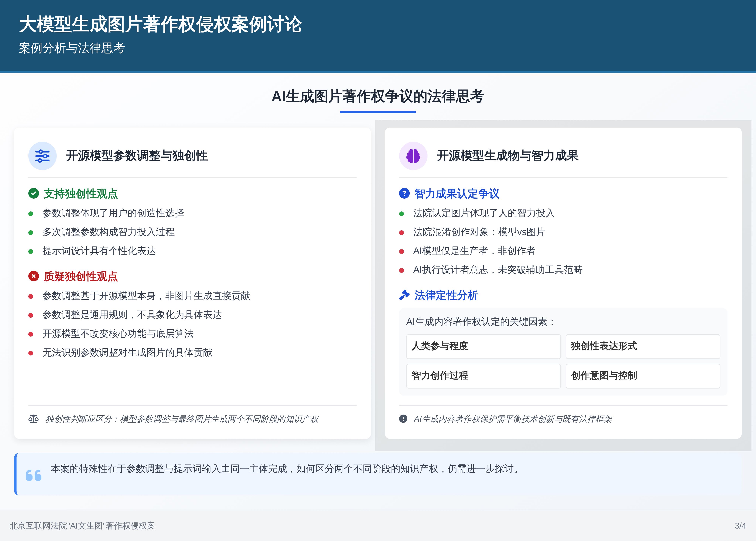This screenshot has width=756, height=541.
Task: Select the 创作意图与控制 factor box
Action: [x=642, y=376]
